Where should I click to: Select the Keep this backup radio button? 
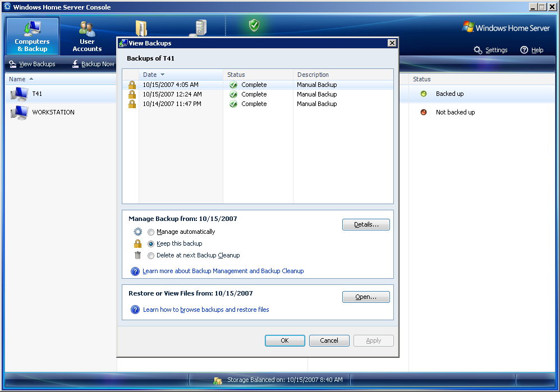coord(151,244)
